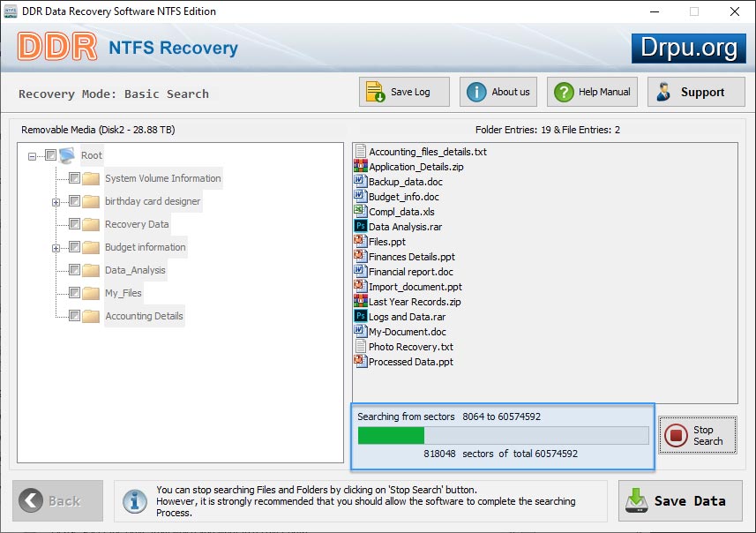Viewport: 756px width, 533px height.
Task: Click the Last Year Records.zip icon
Action: (x=360, y=301)
